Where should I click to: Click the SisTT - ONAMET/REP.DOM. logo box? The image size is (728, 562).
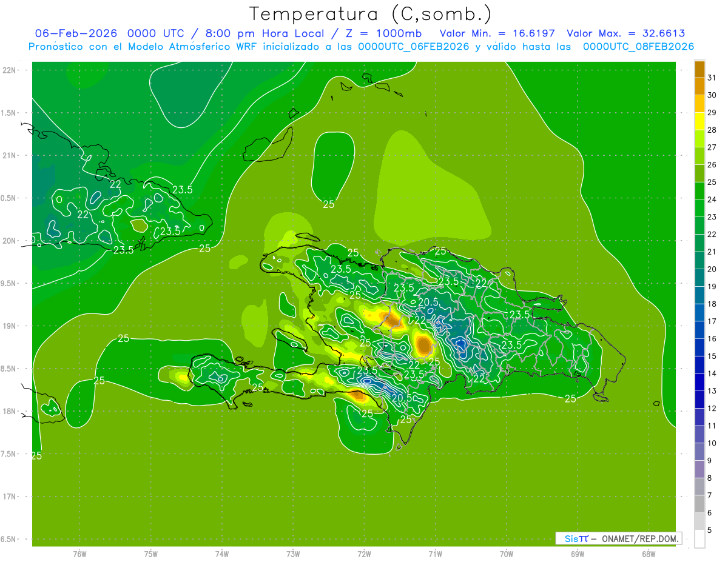[619, 538]
